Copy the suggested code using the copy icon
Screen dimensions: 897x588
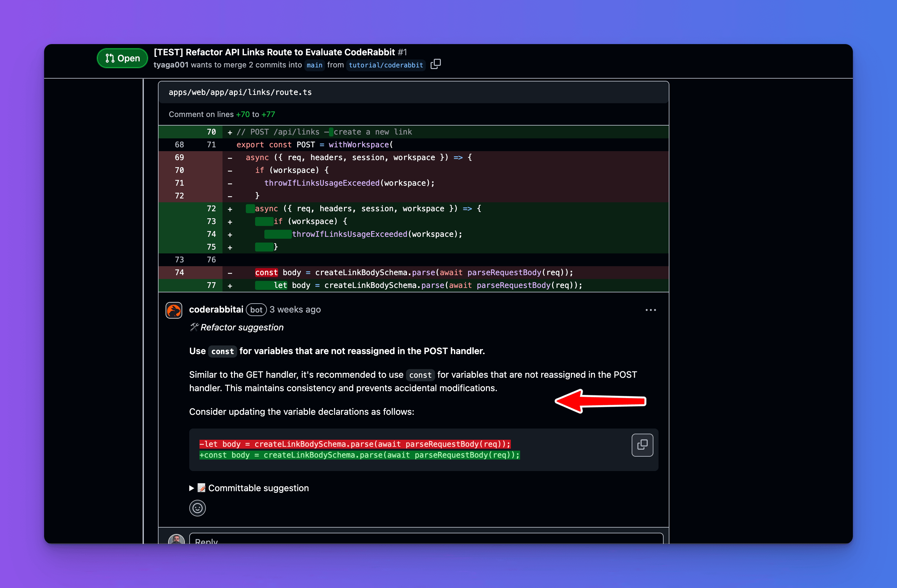[642, 445]
